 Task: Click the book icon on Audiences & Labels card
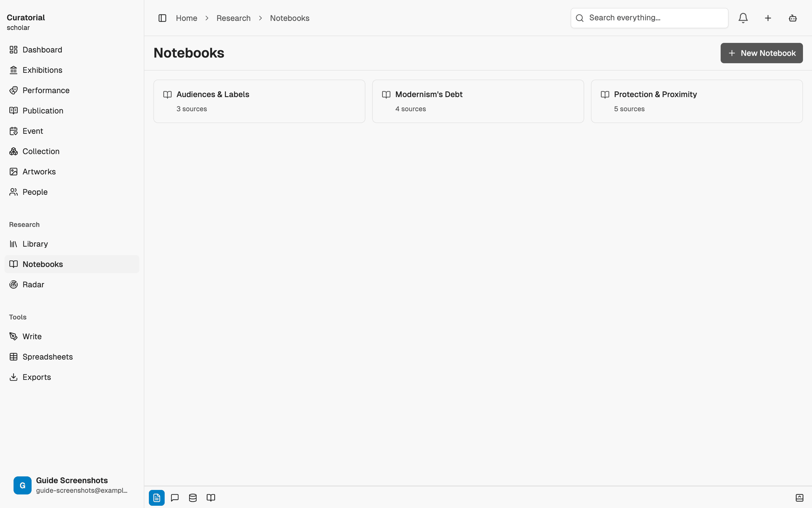click(x=167, y=95)
